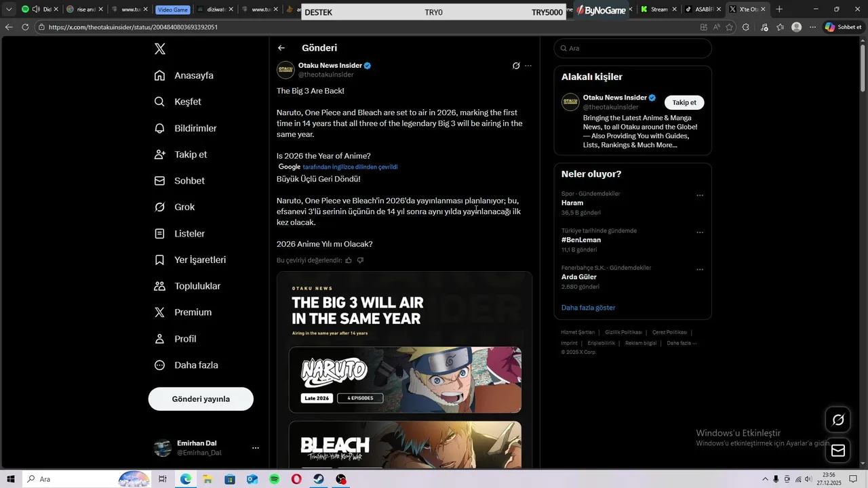Open the floating Grok button
The image size is (868, 488).
tap(838, 420)
